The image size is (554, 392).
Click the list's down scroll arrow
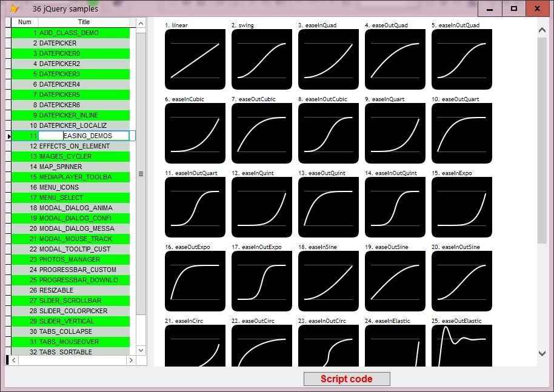pos(141,350)
